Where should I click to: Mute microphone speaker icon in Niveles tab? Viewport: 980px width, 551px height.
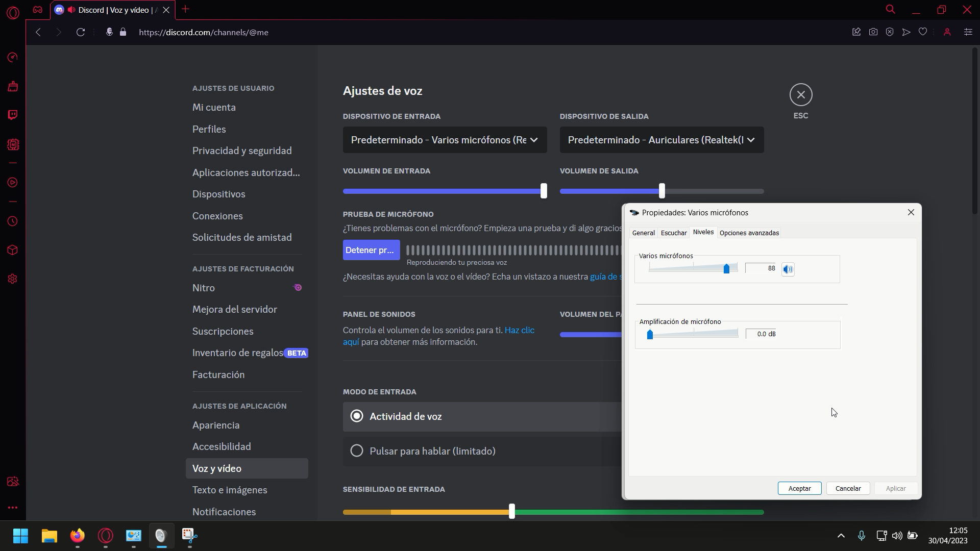pos(788,269)
